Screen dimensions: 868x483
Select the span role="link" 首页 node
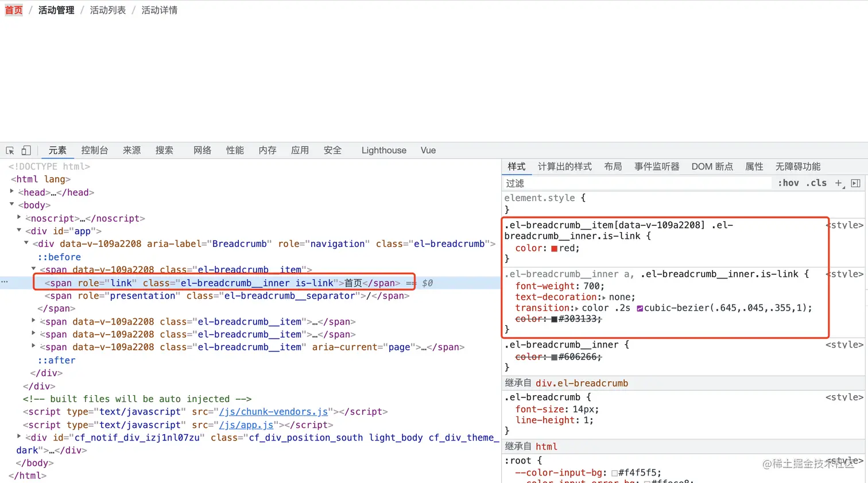click(223, 283)
